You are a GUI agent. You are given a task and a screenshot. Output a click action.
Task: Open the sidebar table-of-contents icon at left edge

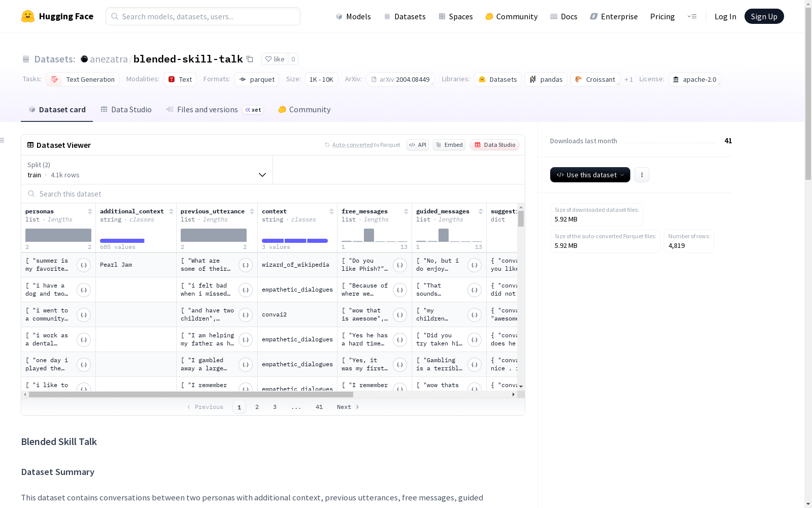[x=2, y=140]
